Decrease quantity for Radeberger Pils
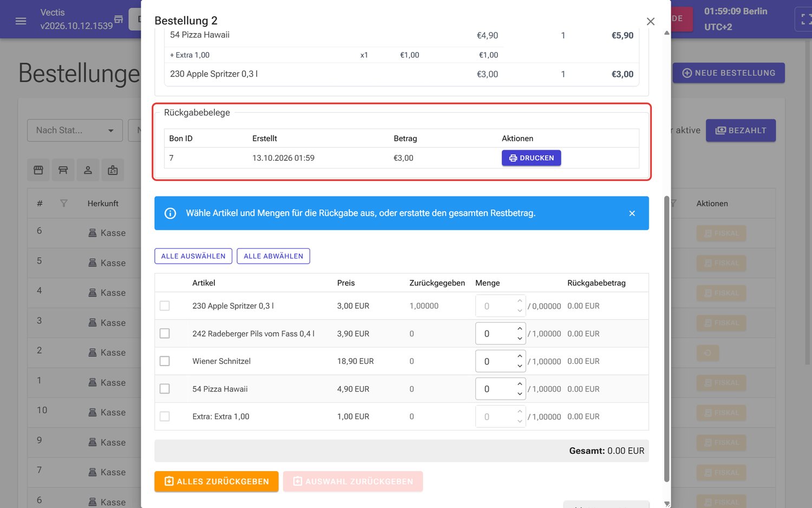 tap(520, 338)
